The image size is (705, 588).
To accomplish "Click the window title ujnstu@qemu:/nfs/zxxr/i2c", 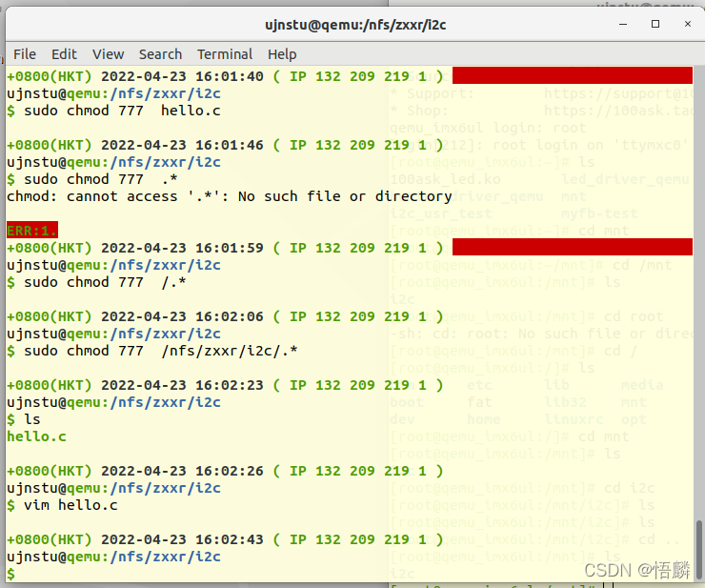I will [x=355, y=25].
